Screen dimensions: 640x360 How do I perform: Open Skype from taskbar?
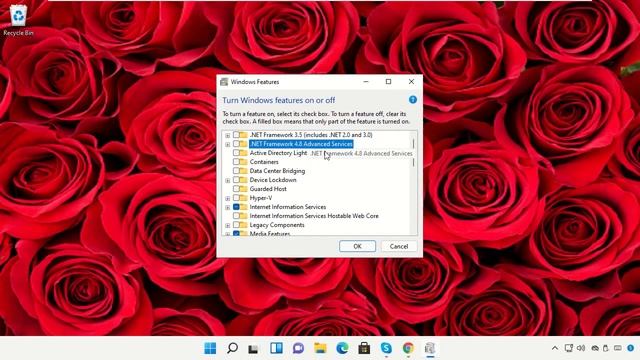[386, 348]
